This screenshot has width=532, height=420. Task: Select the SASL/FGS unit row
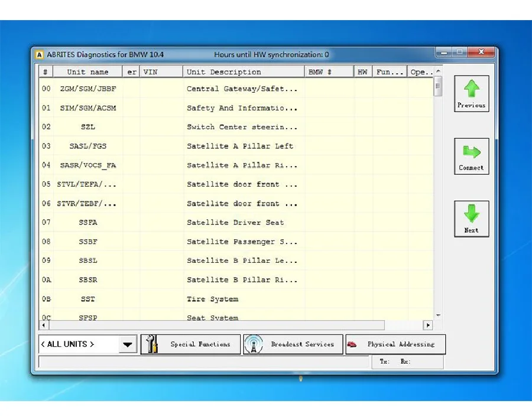(x=236, y=146)
